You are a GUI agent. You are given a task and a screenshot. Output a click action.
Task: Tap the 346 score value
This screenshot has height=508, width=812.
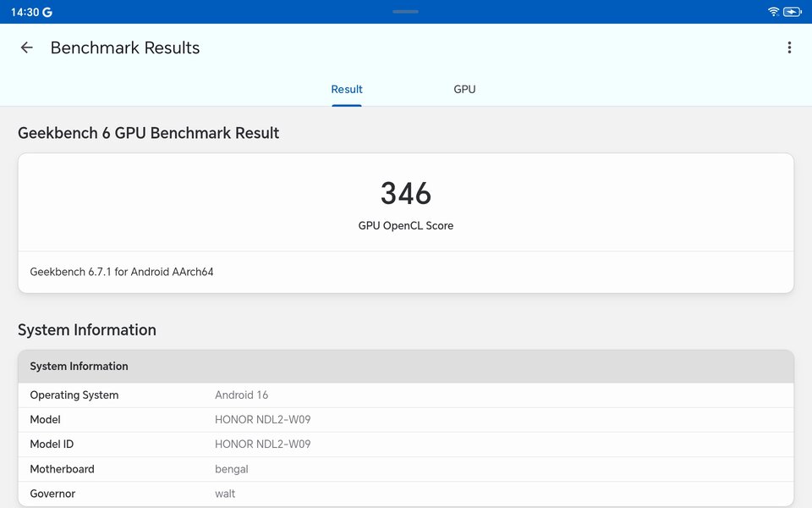(x=406, y=193)
